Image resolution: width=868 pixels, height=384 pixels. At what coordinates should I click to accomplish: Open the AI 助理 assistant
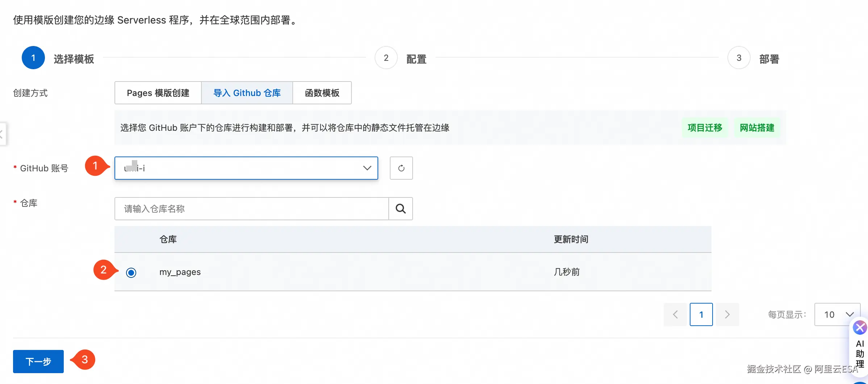click(x=860, y=354)
